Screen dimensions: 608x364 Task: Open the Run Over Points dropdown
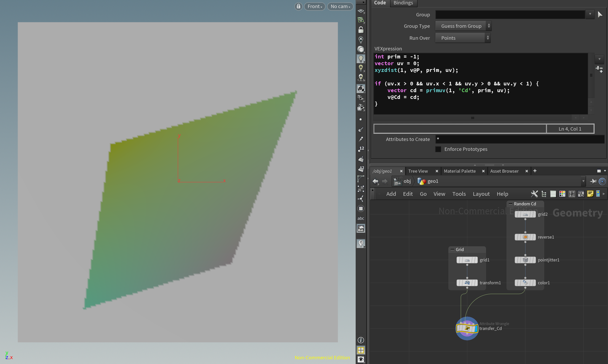pyautogui.click(x=463, y=38)
